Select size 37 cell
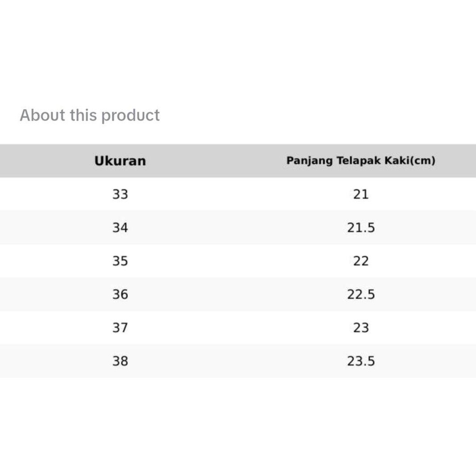This screenshot has width=476, height=476. point(120,328)
